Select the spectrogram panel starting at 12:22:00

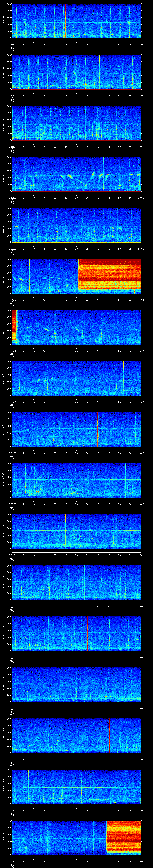[x=76, y=327]
